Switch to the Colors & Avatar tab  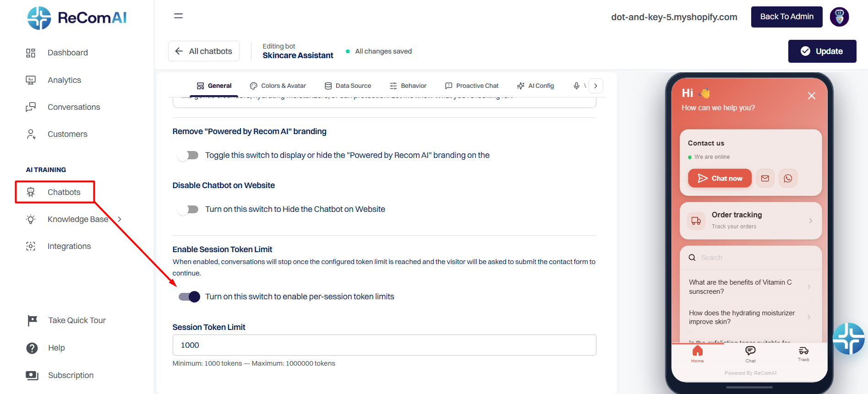pos(278,86)
